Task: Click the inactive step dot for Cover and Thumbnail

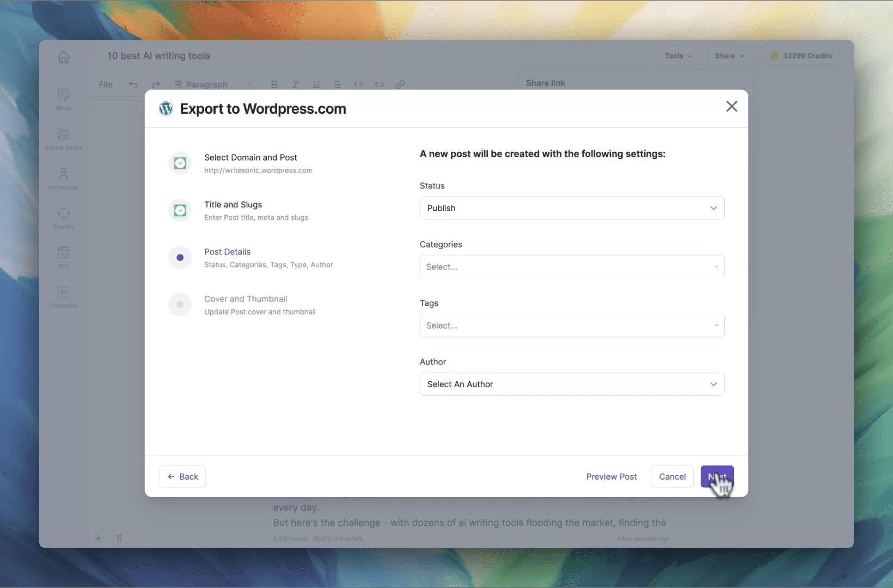Action: [180, 305]
